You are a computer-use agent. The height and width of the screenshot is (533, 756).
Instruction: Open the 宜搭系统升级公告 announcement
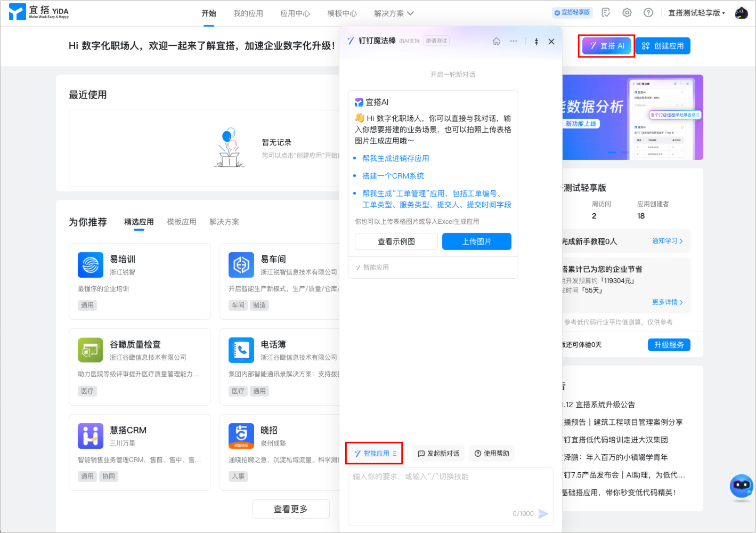click(599, 405)
